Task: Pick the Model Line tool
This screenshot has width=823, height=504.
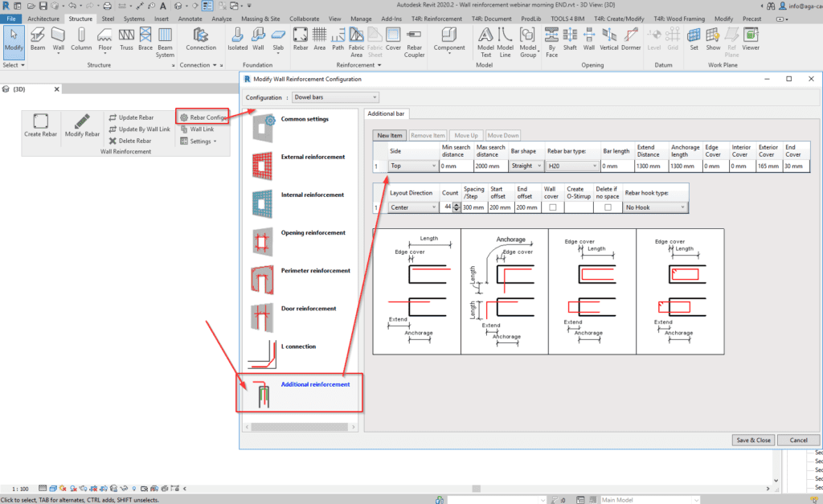Action: pos(505,43)
